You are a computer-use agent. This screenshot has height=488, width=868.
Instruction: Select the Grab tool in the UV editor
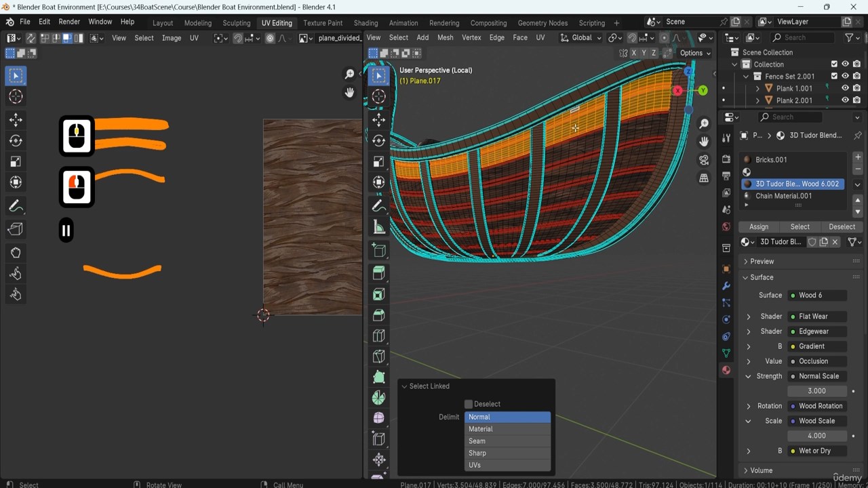tap(16, 253)
